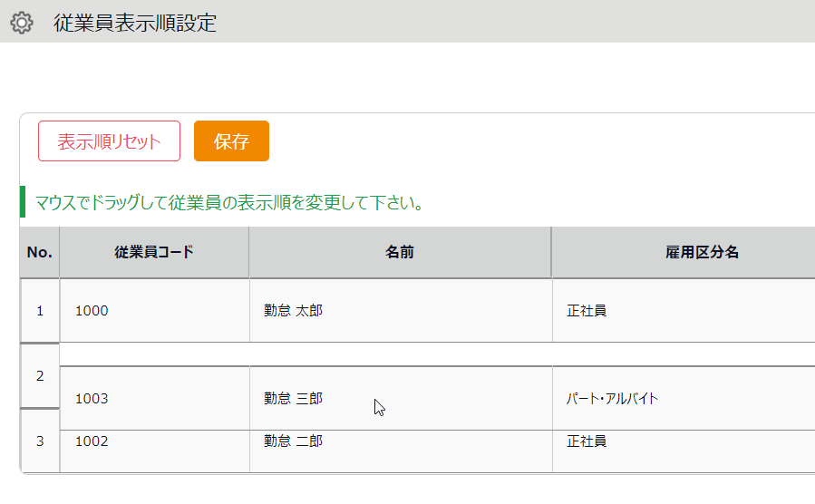The width and height of the screenshot is (815, 504).
Task: Click the No. column header
Action: pos(40,252)
